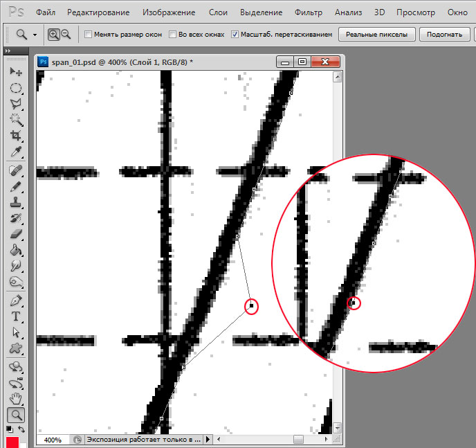The width and height of the screenshot is (476, 448).
Task: Activate the Crop tool
Action: point(15,136)
